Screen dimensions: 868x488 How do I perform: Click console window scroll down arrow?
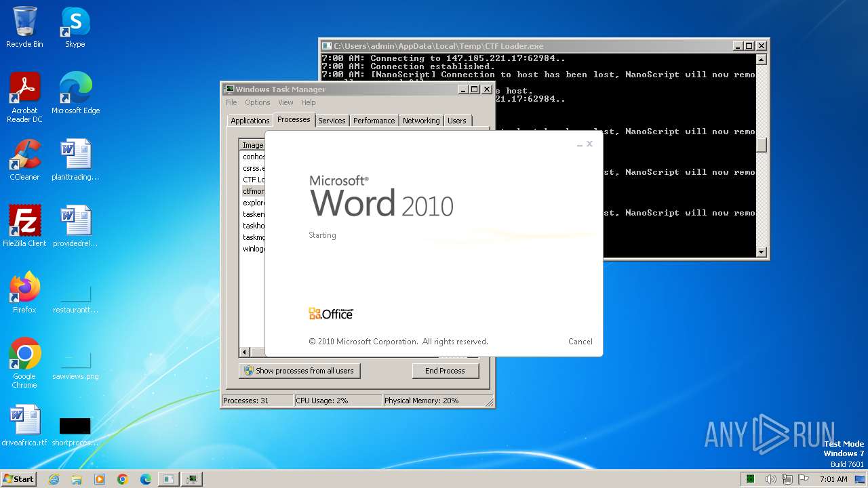tap(762, 252)
